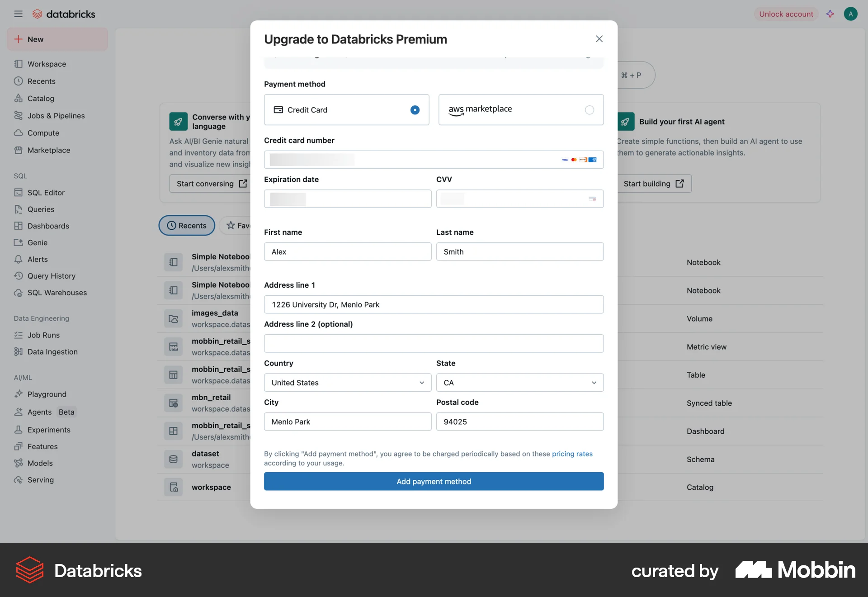The image size is (868, 597).
Task: Select the Agents Beta menu item
Action: pos(44,412)
